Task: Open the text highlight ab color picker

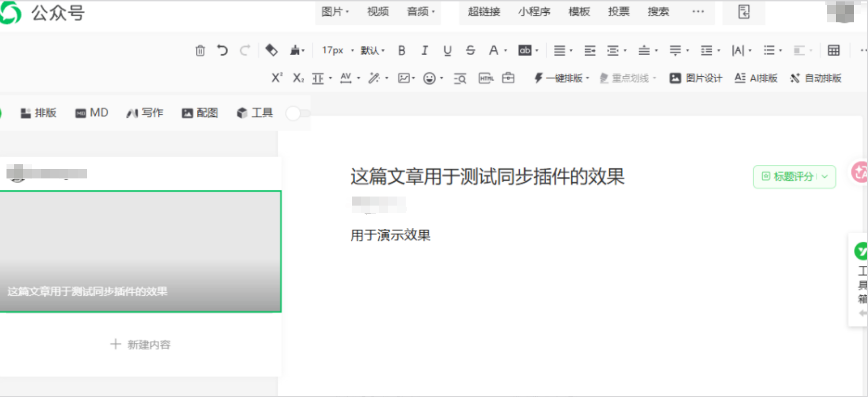Action: click(x=528, y=51)
